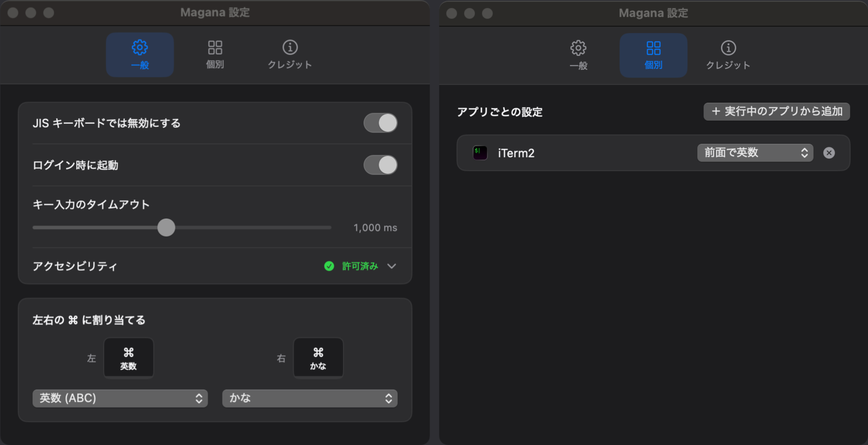Open 英数 (ABC) dropdown
This screenshot has height=445, width=868.
pos(120,398)
